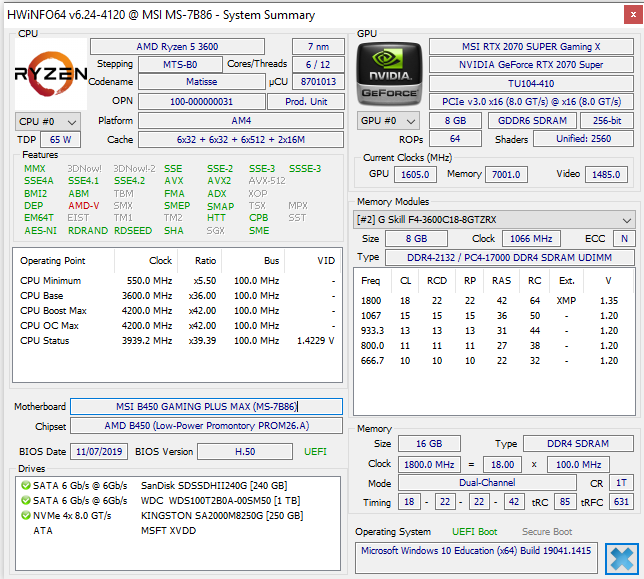The width and height of the screenshot is (644, 579).
Task: Click the µCU 8701013 field
Action: pos(318,81)
